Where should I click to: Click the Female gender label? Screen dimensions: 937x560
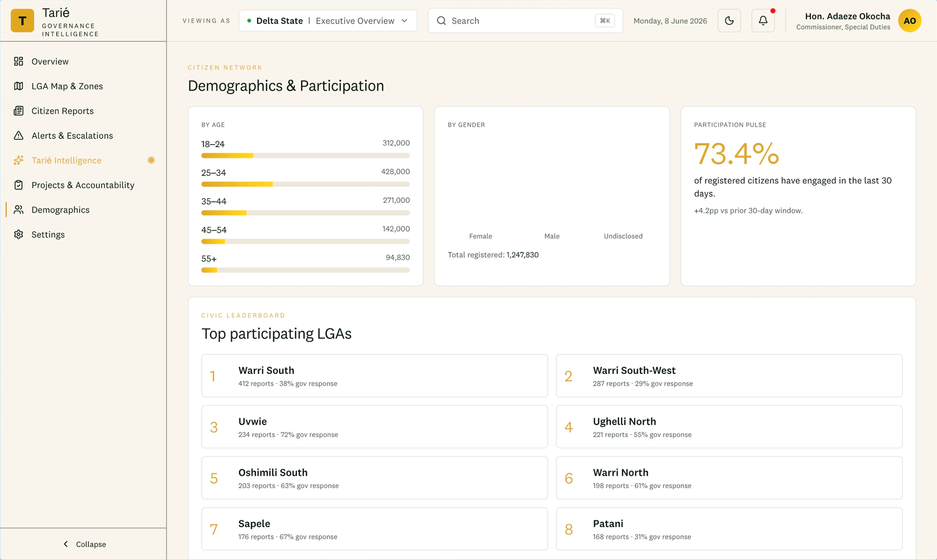480,236
